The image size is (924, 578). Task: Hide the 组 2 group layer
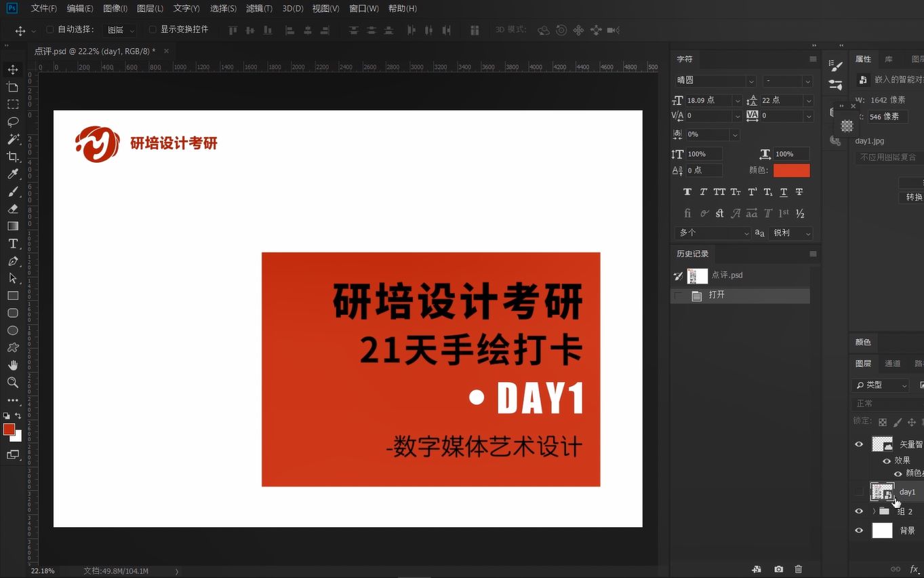[x=859, y=511]
